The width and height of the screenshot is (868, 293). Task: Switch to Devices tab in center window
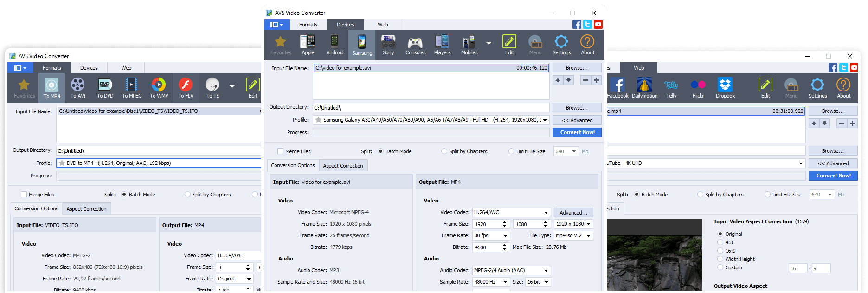(345, 25)
